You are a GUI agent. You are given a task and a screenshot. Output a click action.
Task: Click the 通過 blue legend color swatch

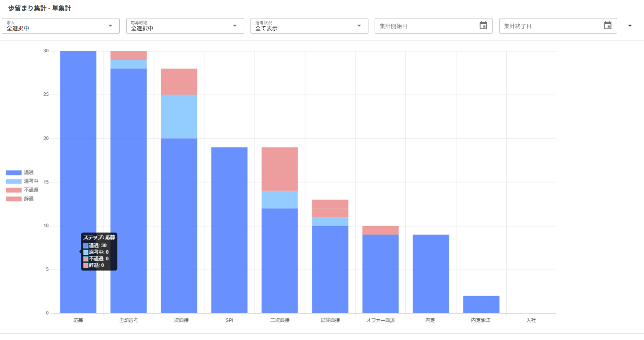pos(14,172)
